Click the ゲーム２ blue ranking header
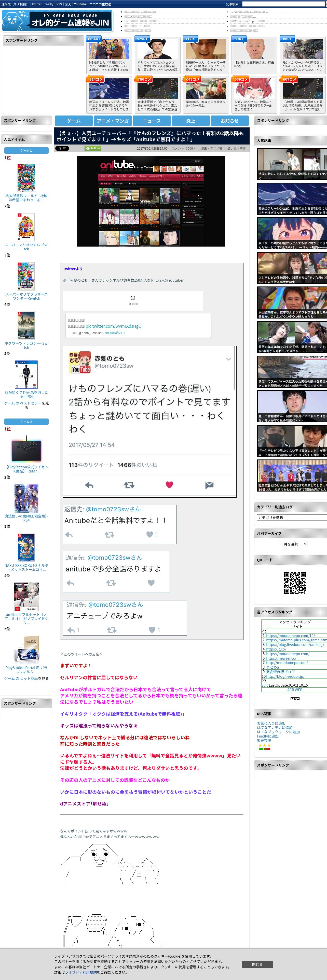Screen dimensions: 327x980 click(x=26, y=422)
